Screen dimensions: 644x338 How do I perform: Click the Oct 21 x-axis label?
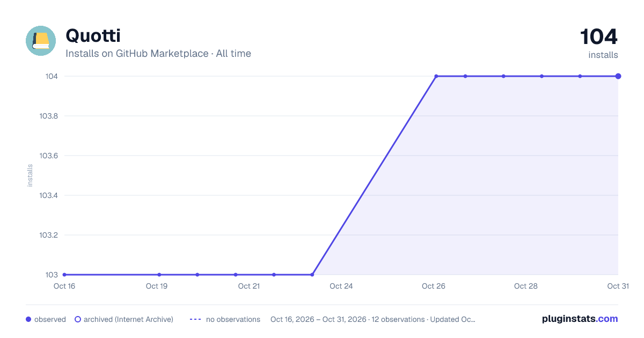pyautogui.click(x=249, y=286)
